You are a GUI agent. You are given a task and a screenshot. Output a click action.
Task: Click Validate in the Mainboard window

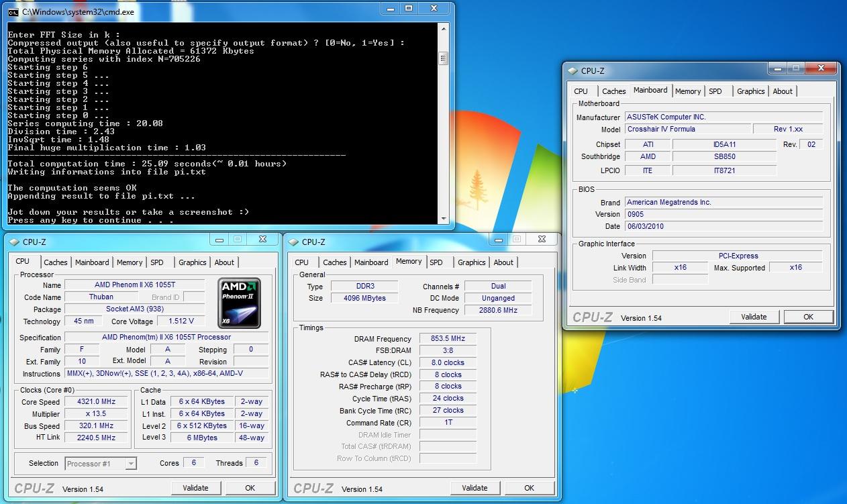coord(754,317)
